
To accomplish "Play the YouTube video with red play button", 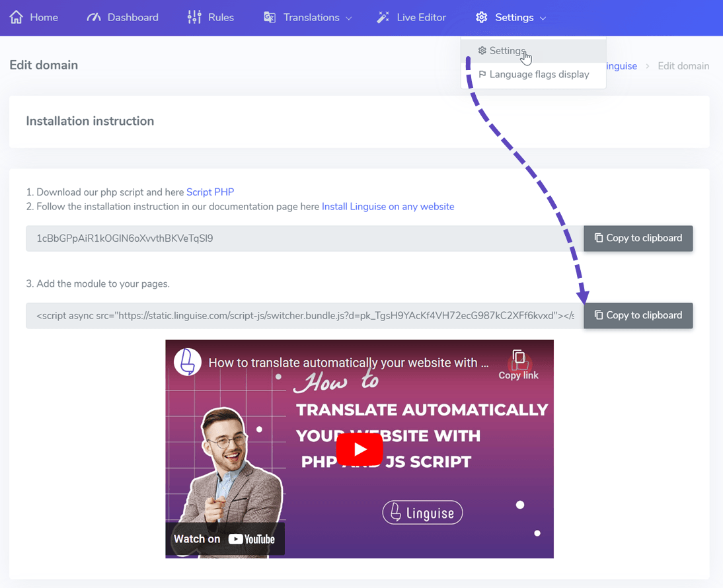I will [360, 449].
